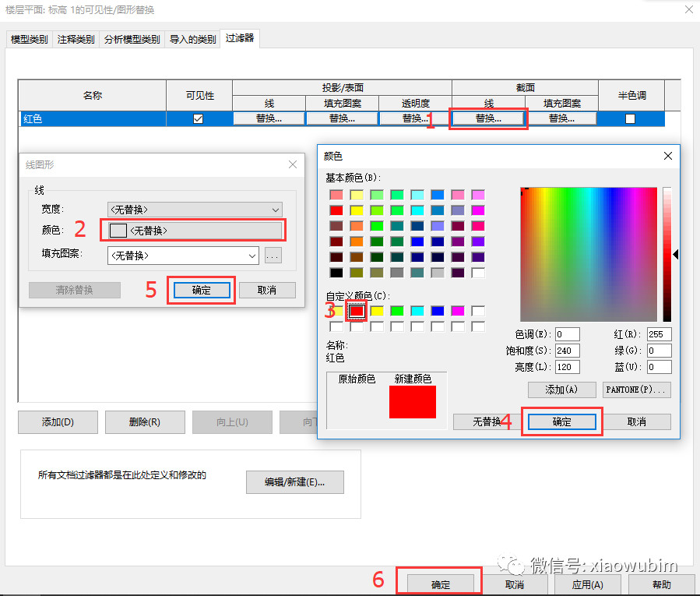Select the cyan custom color swatch
The height and width of the screenshot is (596, 700).
coord(417,311)
